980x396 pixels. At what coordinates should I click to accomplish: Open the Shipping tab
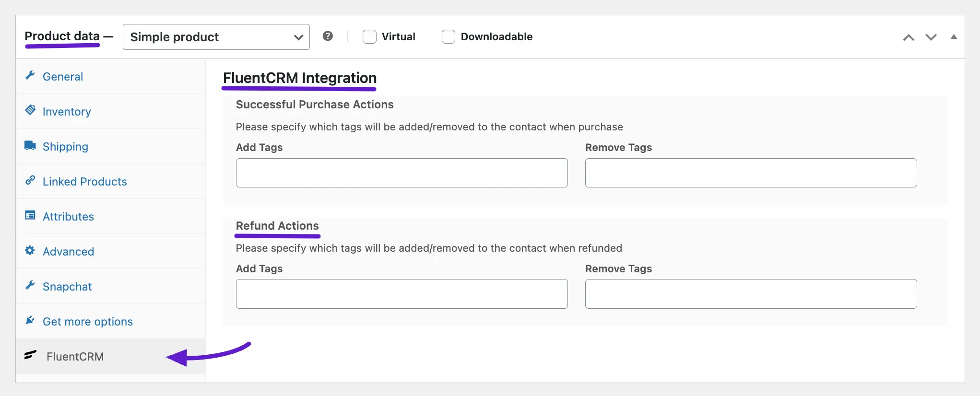[111, 147]
